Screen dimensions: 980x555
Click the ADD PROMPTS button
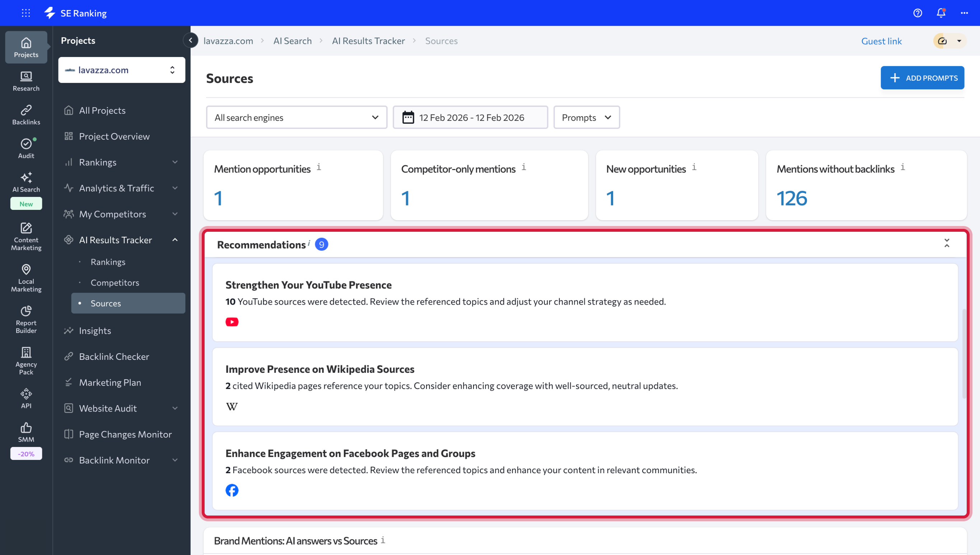pyautogui.click(x=922, y=78)
